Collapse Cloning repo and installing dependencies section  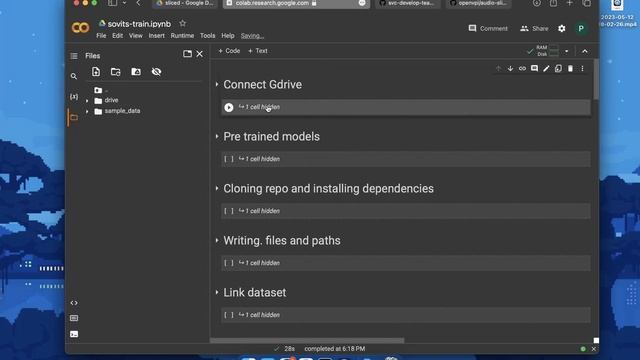(217, 189)
